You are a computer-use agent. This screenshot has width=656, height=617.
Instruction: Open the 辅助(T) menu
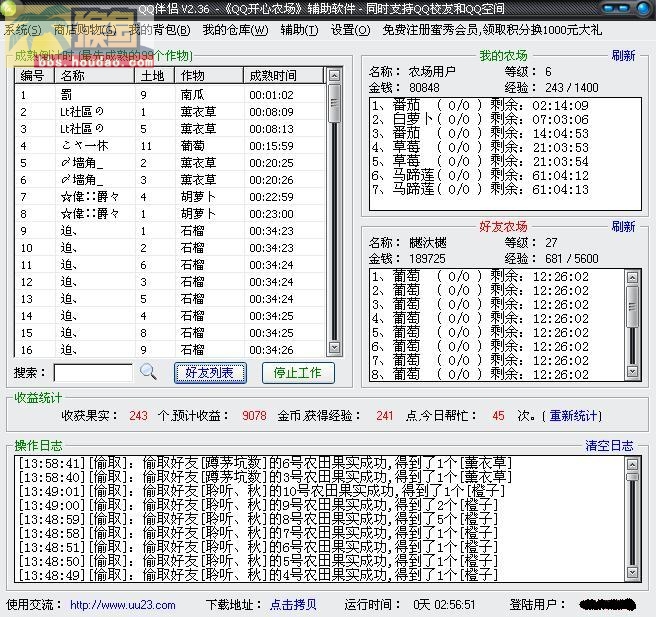coord(300,30)
